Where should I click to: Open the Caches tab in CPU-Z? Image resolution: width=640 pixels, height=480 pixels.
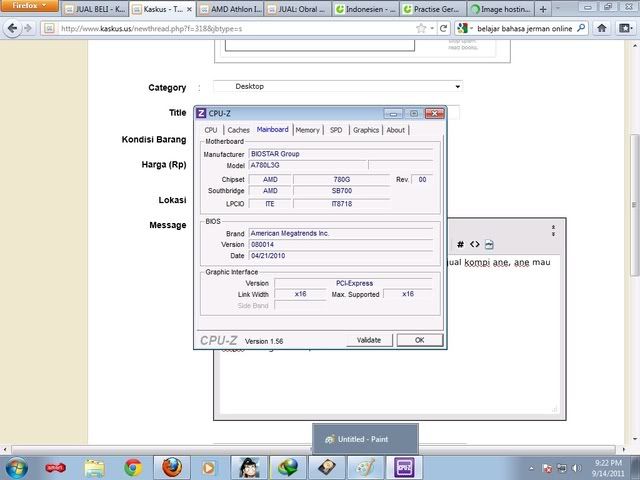[238, 130]
